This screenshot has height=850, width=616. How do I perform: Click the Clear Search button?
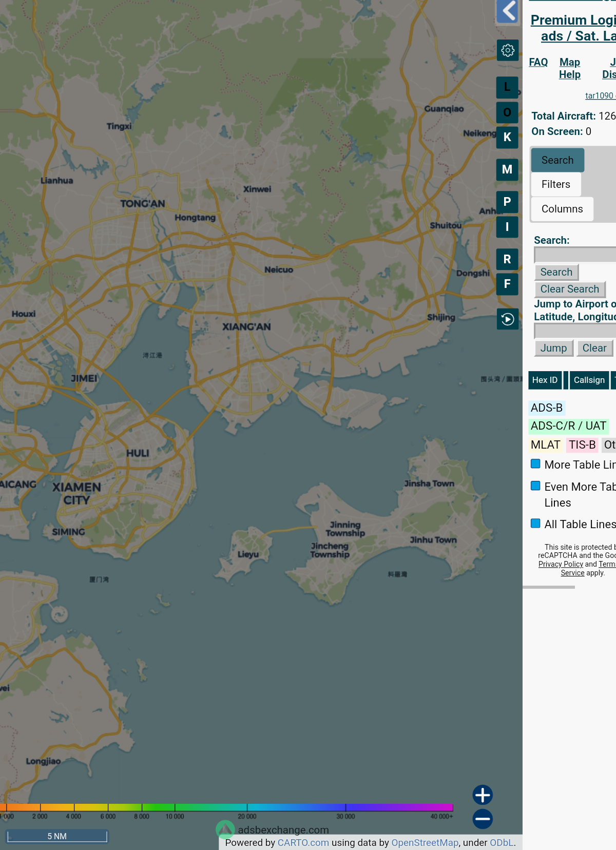[x=570, y=289]
